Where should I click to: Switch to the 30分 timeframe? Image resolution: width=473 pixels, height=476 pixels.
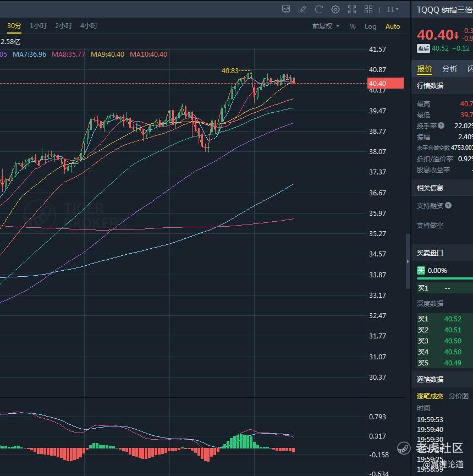(14, 26)
